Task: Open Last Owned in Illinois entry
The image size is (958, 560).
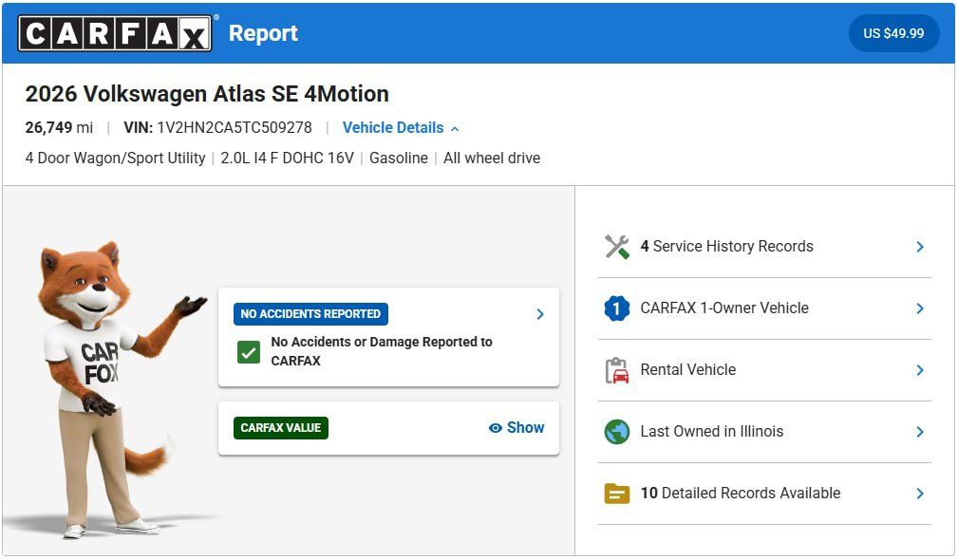Action: coord(763,432)
